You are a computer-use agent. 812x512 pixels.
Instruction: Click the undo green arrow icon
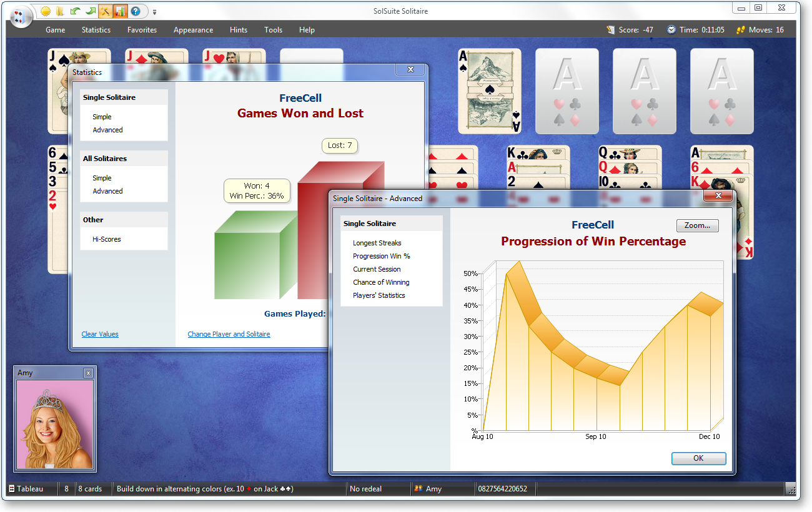[x=75, y=11]
